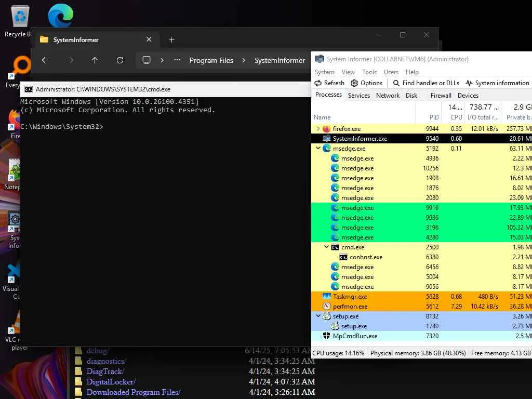Image resolution: width=532 pixels, height=399 pixels.
Task: Switch to the Devices tab
Action: point(468,96)
